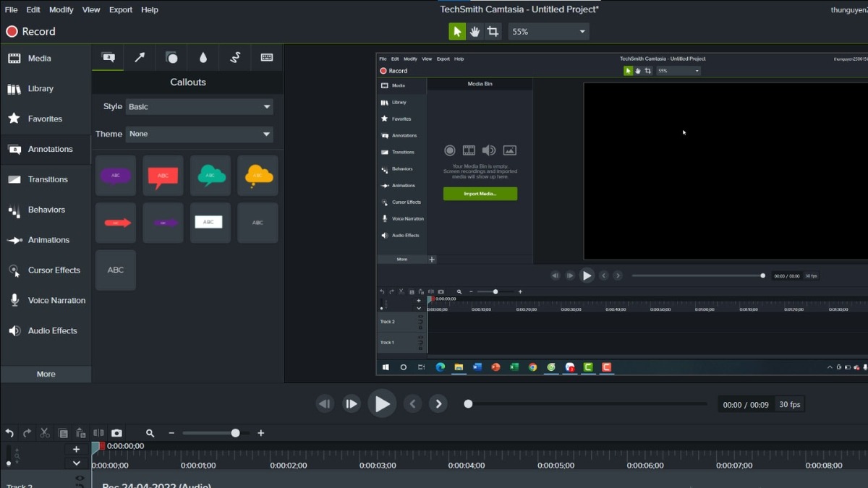Enable the Crop tool

[x=493, y=31]
